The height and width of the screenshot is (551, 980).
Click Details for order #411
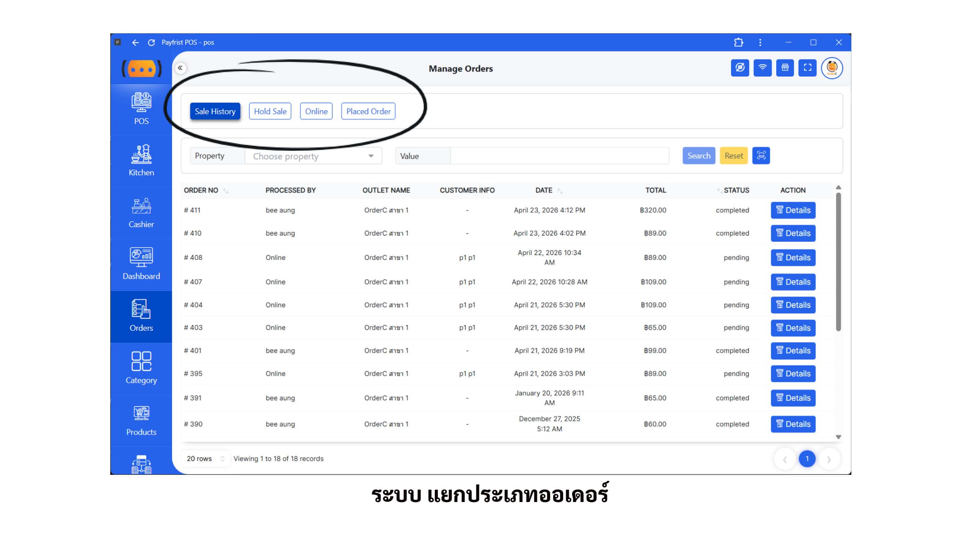point(793,210)
